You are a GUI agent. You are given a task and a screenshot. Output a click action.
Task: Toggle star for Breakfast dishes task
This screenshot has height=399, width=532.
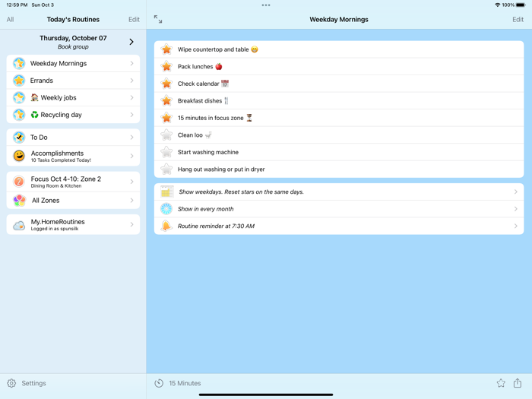(166, 101)
